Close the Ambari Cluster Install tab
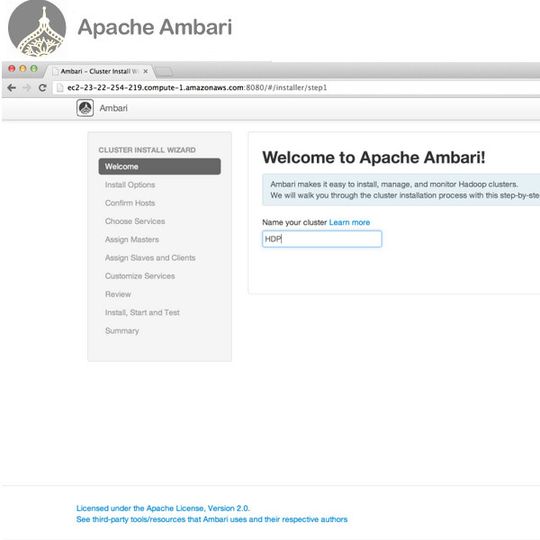 [x=146, y=71]
